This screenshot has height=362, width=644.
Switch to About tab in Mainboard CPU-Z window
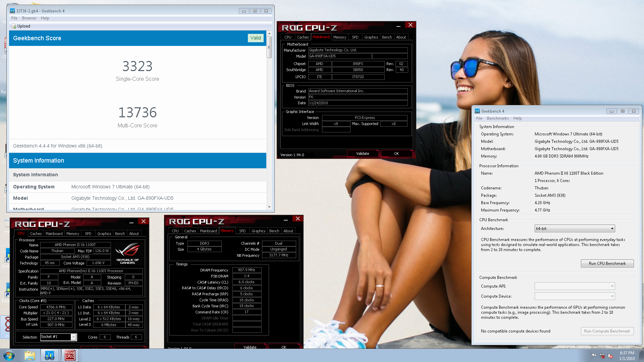(x=401, y=37)
